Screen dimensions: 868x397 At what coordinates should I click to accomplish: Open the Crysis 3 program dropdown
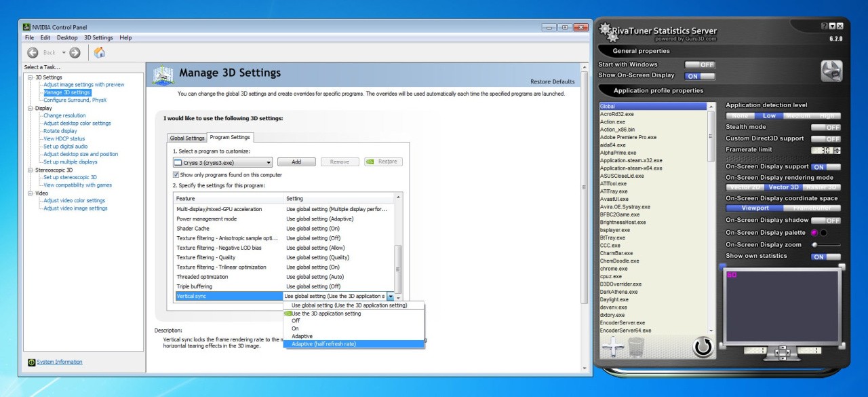(x=222, y=162)
